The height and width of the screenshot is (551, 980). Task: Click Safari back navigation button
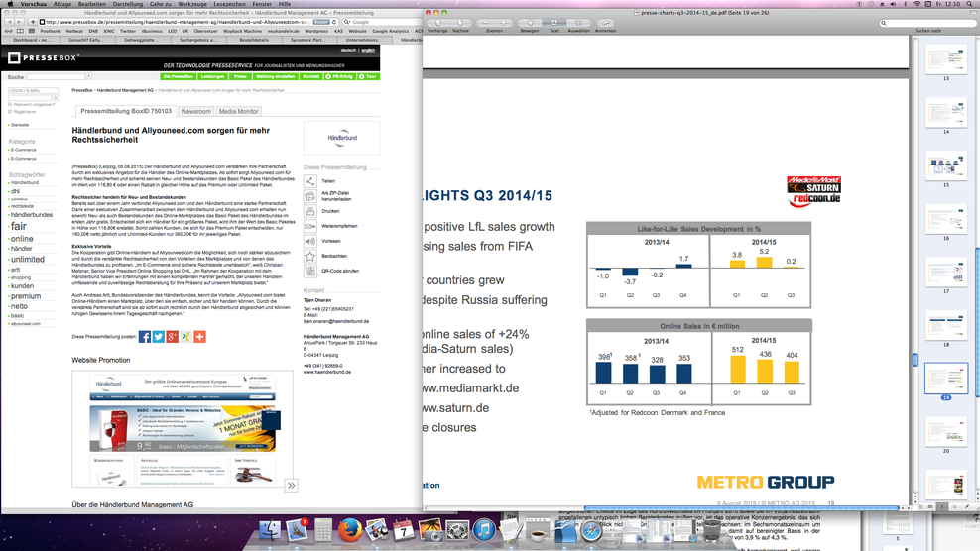(x=9, y=22)
